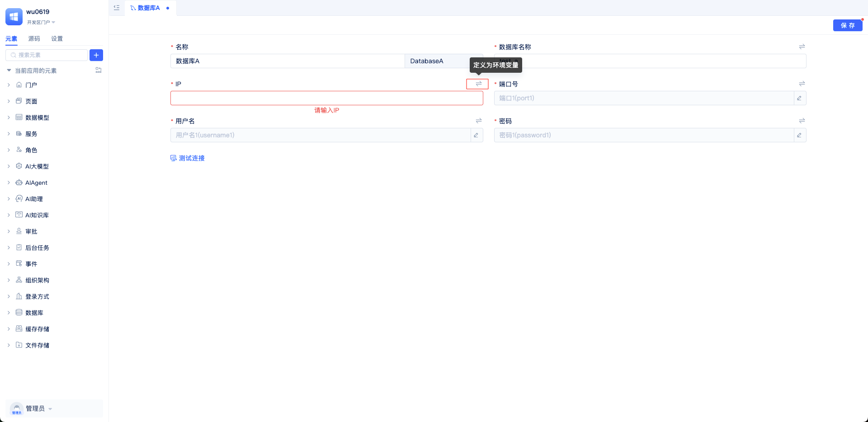Click the 服务 icon in element tree
Viewport: 868px width, 422px height.
pos(19,133)
